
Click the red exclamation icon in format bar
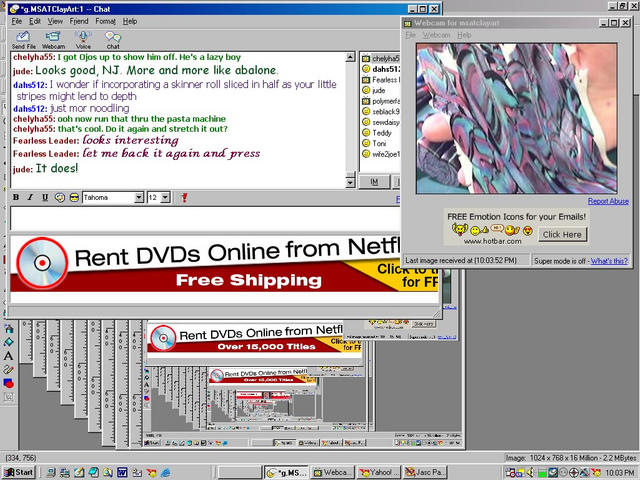(184, 198)
